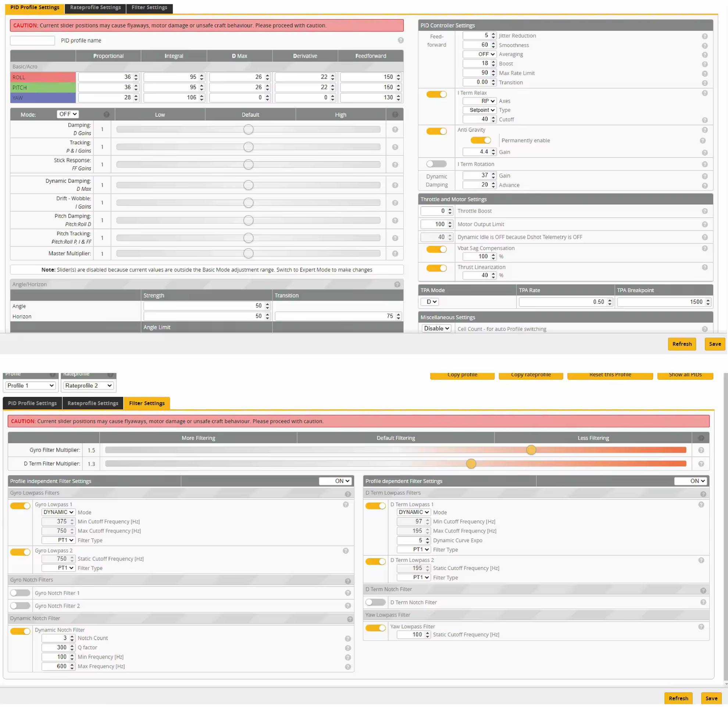Open PID Profile Settings tab in lower panel

click(x=32, y=403)
